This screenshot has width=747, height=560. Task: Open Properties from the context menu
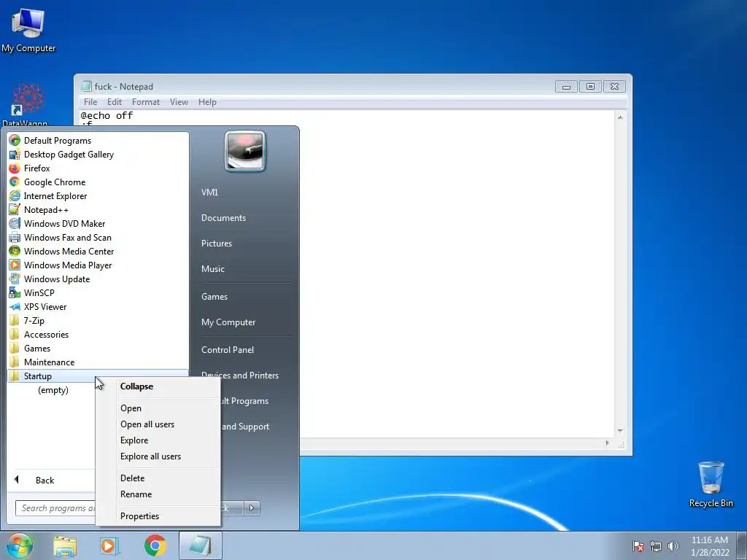coord(158,516)
